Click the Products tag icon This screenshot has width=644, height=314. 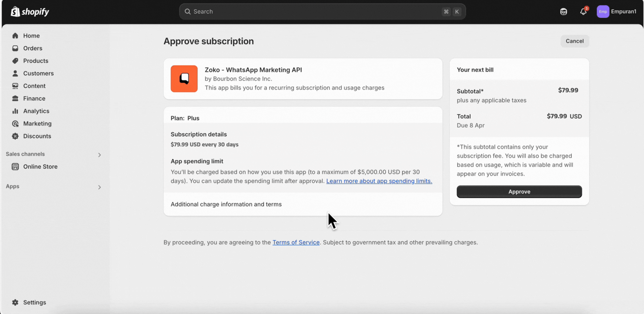(15, 61)
